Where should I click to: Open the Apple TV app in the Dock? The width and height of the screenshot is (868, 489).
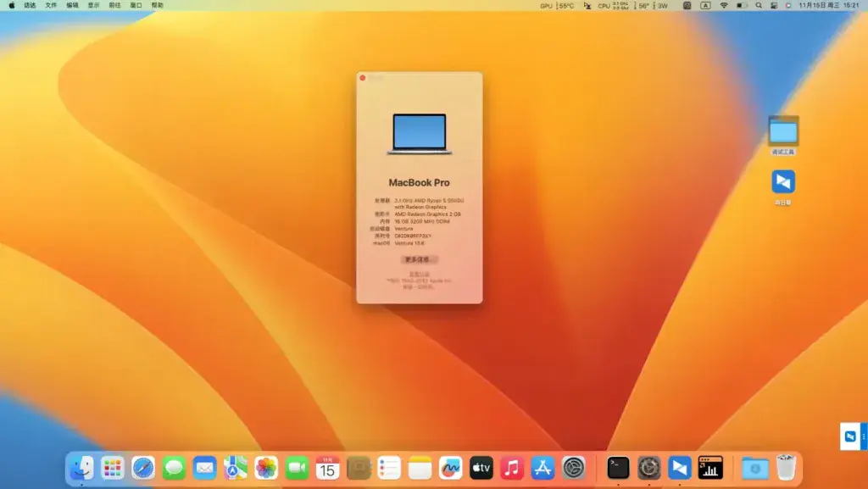pos(481,469)
